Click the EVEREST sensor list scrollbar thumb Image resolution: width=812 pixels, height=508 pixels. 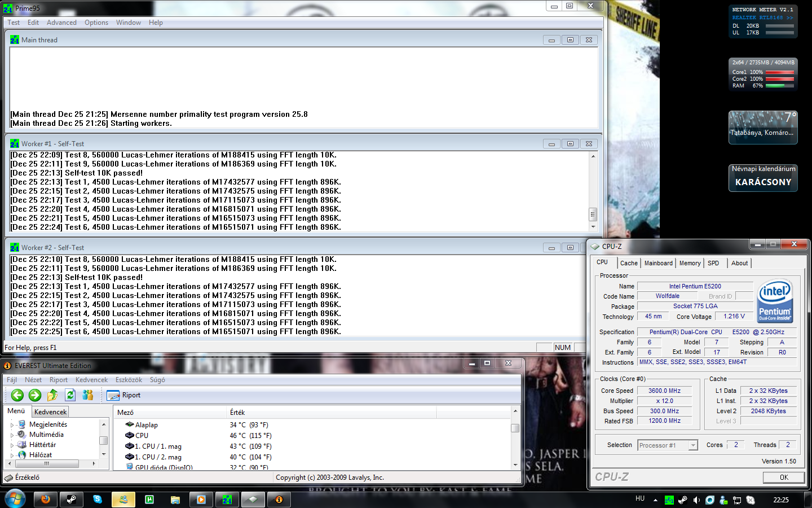click(515, 428)
